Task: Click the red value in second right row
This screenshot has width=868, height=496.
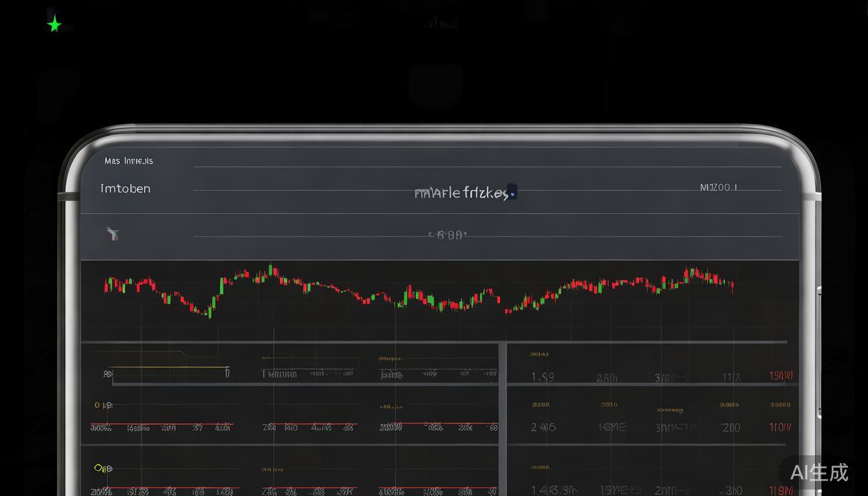Action: pos(780,427)
